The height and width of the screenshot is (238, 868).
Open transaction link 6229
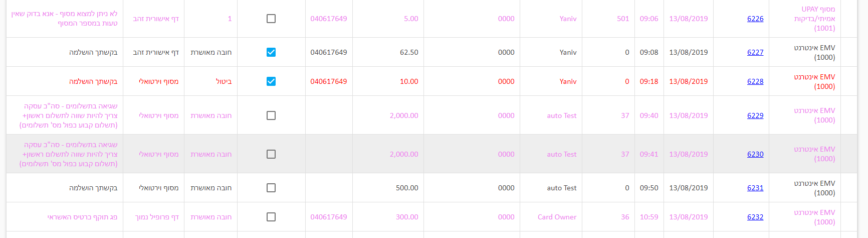tap(755, 115)
